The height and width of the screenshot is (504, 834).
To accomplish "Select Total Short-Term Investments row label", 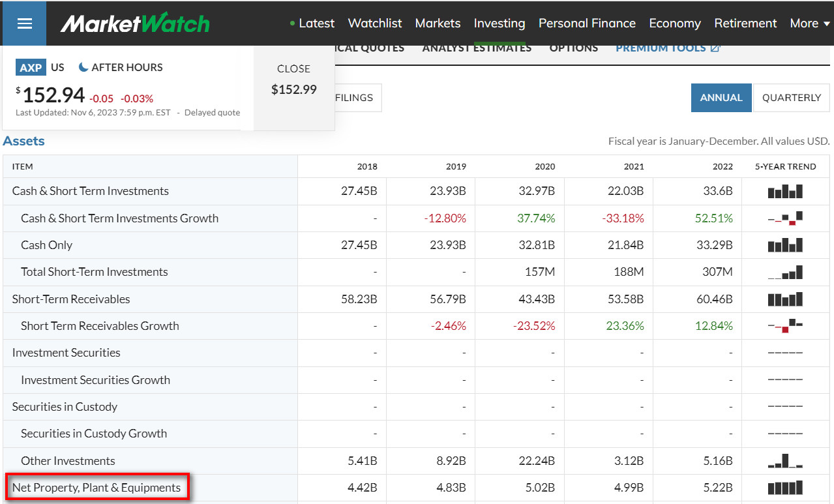I will 95,272.
